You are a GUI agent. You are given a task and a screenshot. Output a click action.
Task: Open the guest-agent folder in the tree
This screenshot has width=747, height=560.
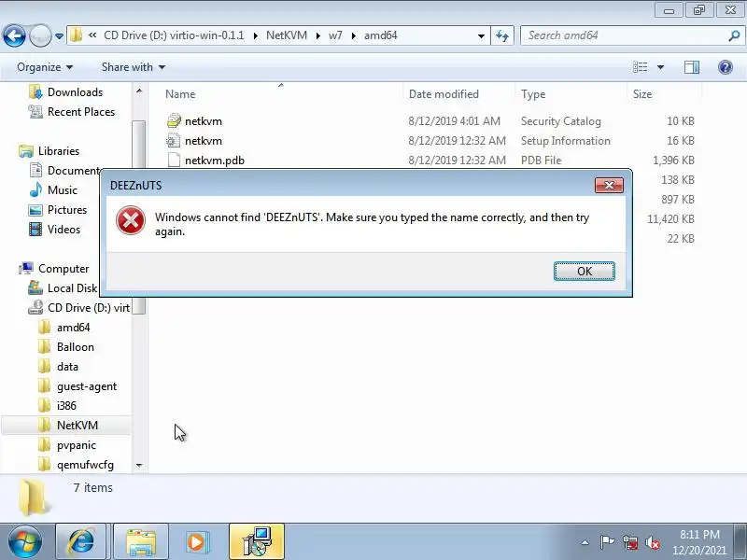[86, 386]
